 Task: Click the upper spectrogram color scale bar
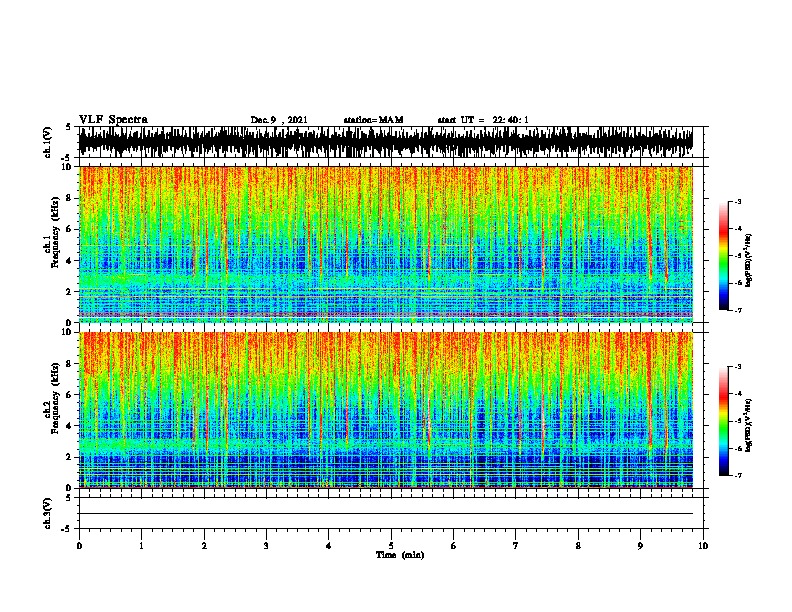pos(724,256)
